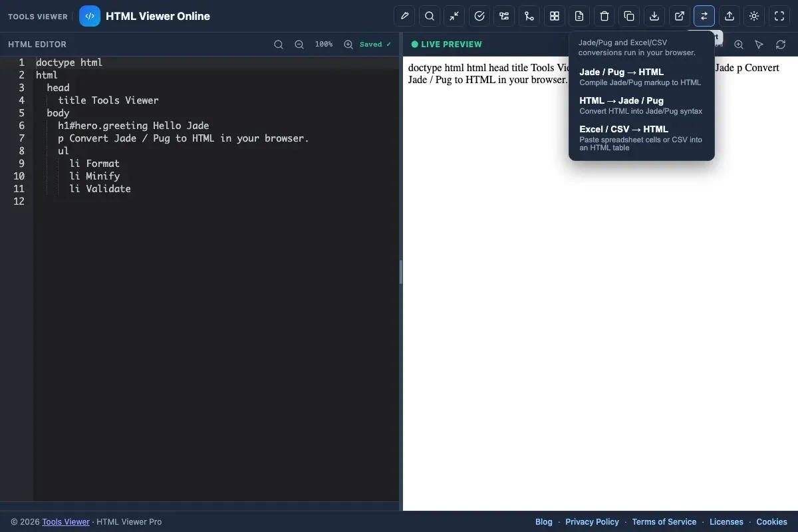Image resolution: width=798 pixels, height=532 pixels.
Task: Open the Privacy Policy link
Action: (x=592, y=522)
